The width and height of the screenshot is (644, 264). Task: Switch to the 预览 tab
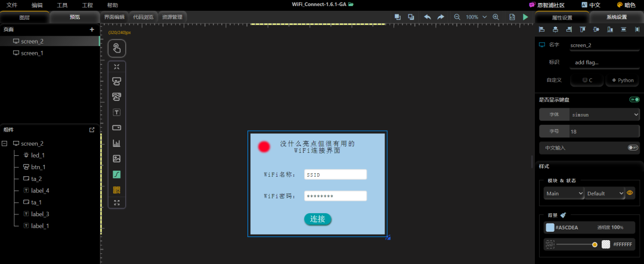coord(75,17)
